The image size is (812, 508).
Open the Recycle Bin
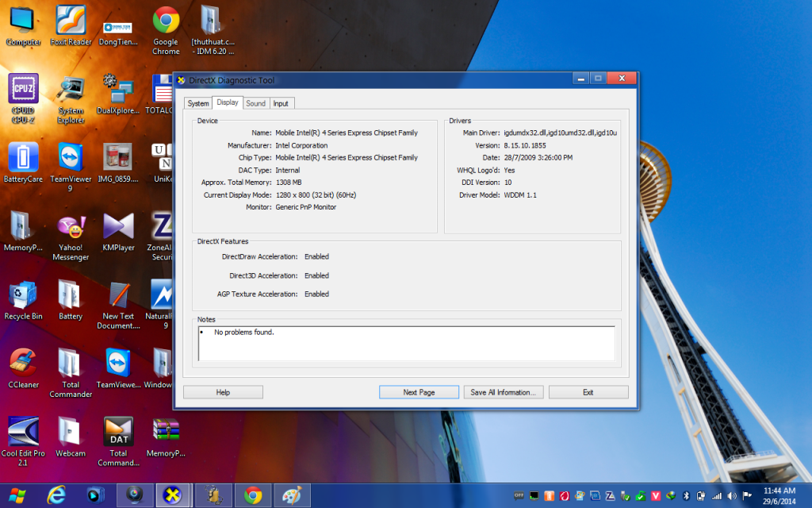coord(23,297)
